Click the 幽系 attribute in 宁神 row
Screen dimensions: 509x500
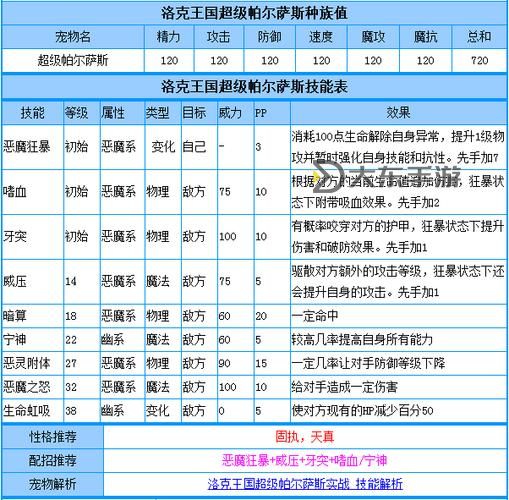113,340
